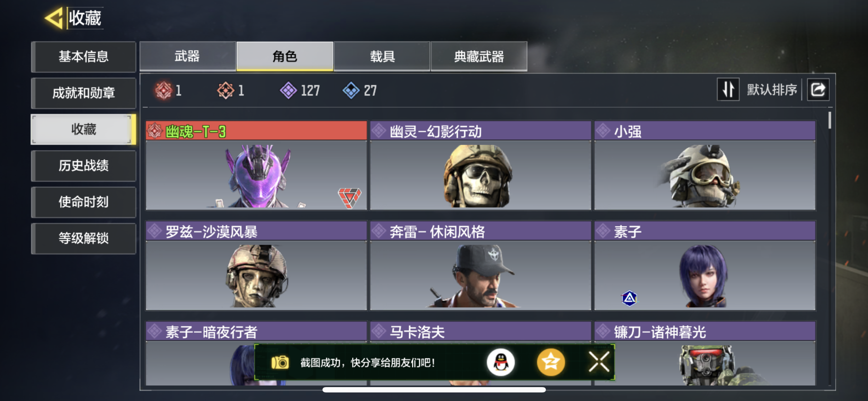Select the 素子 character thumbnail
This screenshot has width=868, height=401.
pos(705,266)
